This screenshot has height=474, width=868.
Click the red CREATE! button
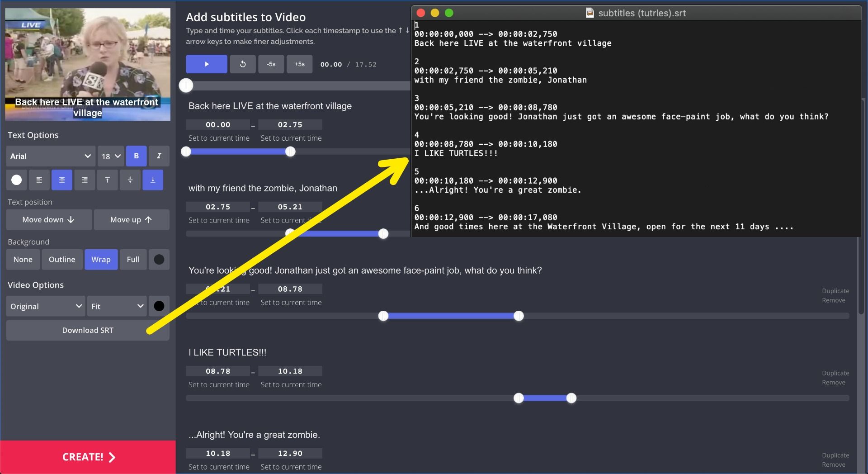[x=88, y=457]
